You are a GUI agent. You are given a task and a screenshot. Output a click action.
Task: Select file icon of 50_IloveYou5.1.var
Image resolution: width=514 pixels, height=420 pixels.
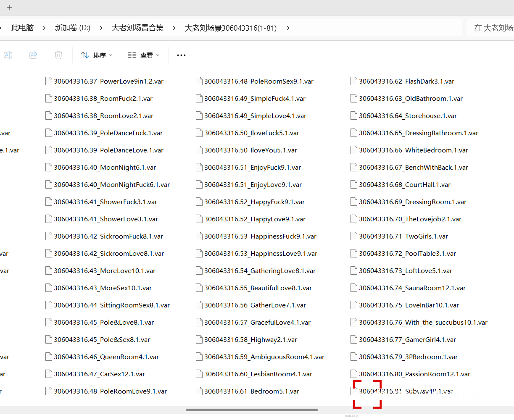pos(199,150)
